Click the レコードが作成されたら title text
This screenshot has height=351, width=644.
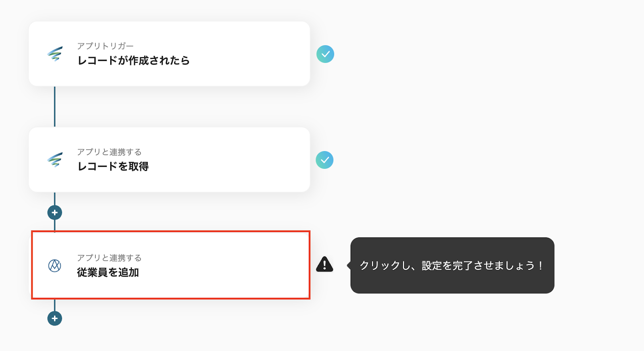(134, 60)
